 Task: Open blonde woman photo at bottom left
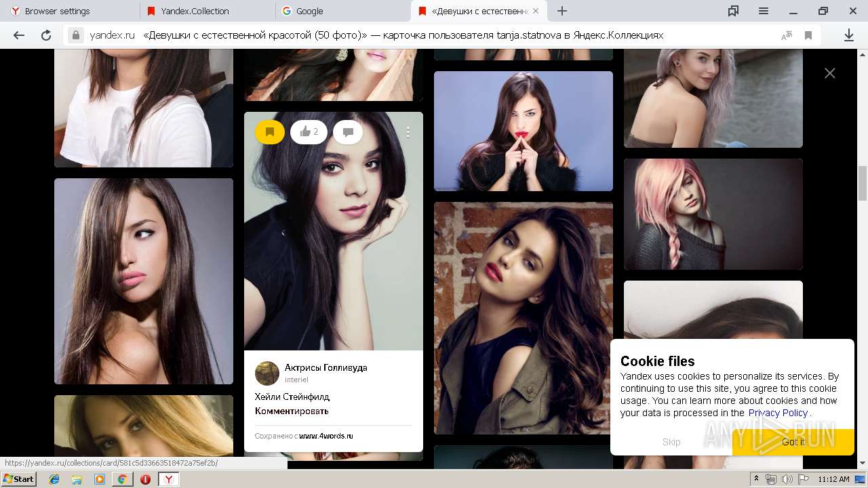[144, 427]
